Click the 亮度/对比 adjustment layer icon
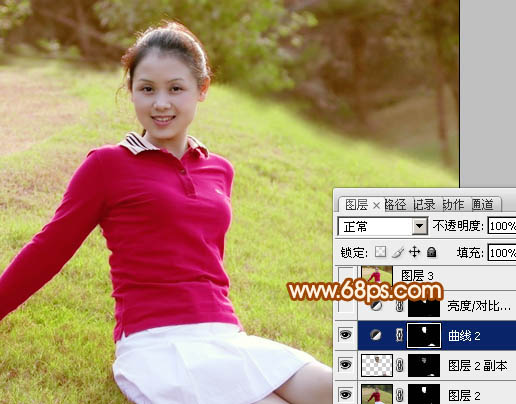Screen dimensions: 516x404 [x=376, y=305]
